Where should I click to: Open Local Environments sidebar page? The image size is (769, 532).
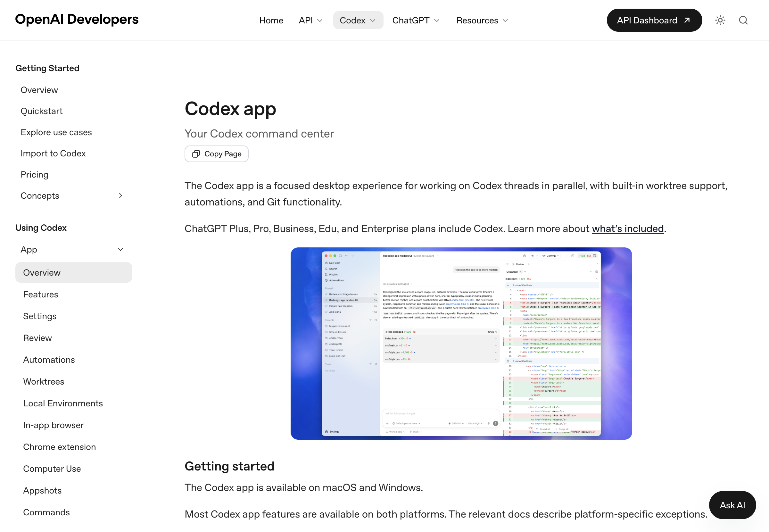pos(63,404)
